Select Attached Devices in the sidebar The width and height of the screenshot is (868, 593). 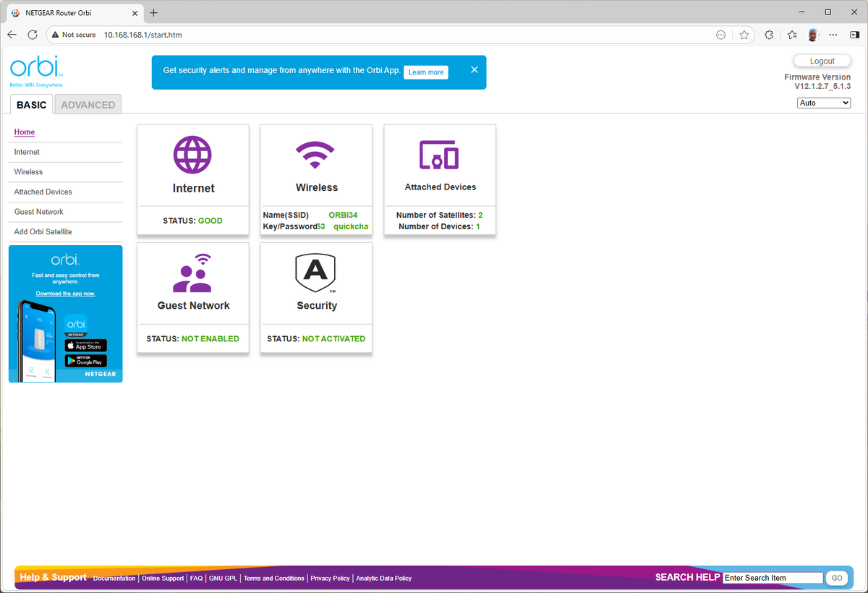coord(43,192)
